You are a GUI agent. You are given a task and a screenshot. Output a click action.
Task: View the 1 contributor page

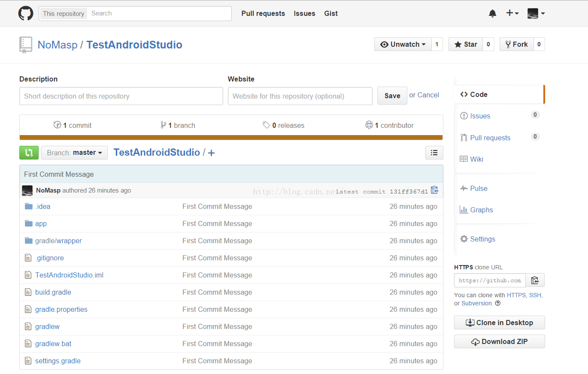[x=390, y=125]
